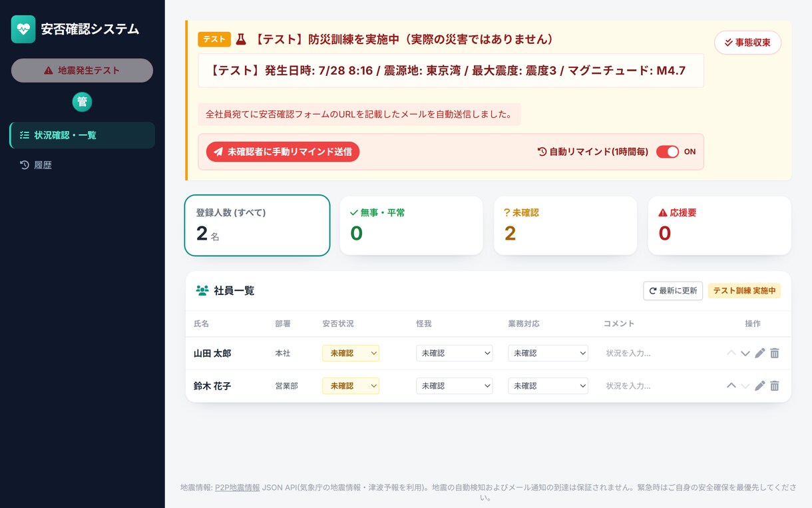Click the 管 admin avatar badge
The height and width of the screenshot is (508, 812).
point(82,102)
